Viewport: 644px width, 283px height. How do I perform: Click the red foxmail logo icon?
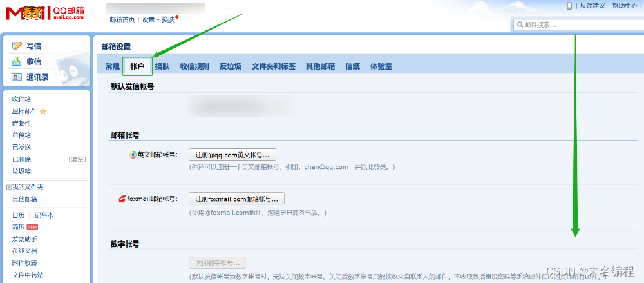[122, 199]
